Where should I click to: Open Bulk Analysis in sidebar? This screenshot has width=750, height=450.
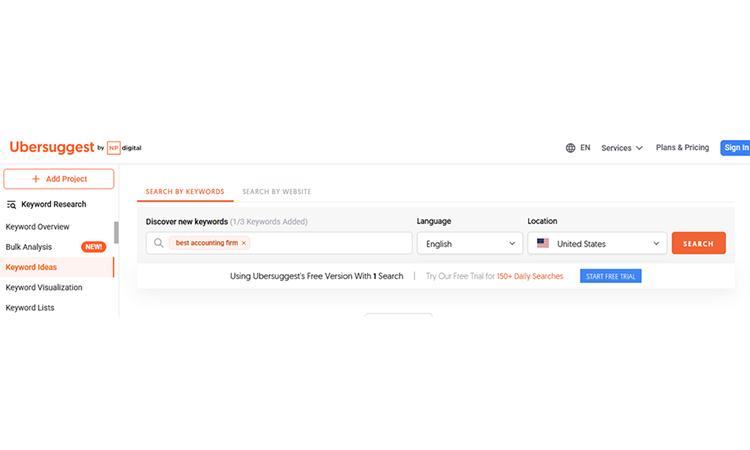pos(29,247)
